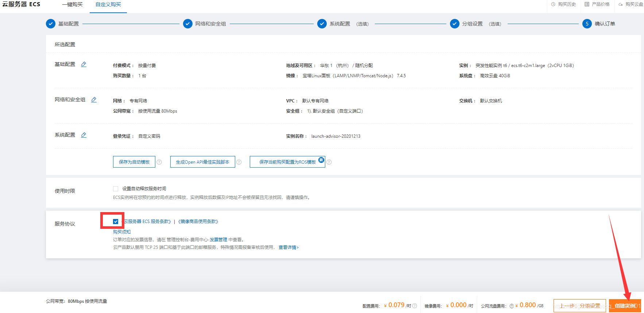This screenshot has height=313, width=644.
Task: Open help icon beside 公网流量费用 label
Action: pyautogui.click(x=512, y=306)
